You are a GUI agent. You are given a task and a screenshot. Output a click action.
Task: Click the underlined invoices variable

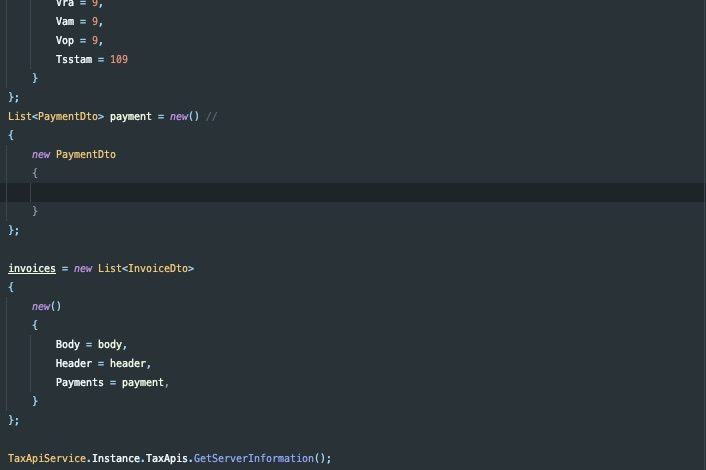tap(32, 268)
